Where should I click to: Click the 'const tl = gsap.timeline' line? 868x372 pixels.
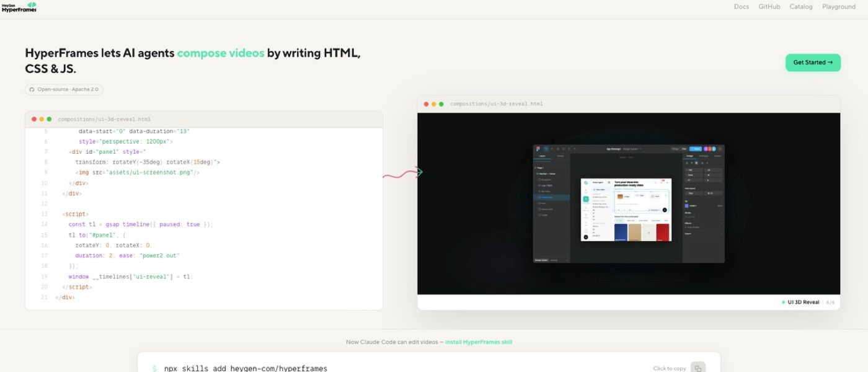141,224
